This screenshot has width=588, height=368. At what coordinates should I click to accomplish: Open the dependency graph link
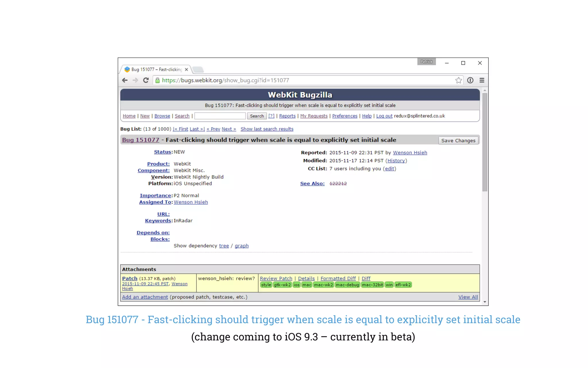242,246
